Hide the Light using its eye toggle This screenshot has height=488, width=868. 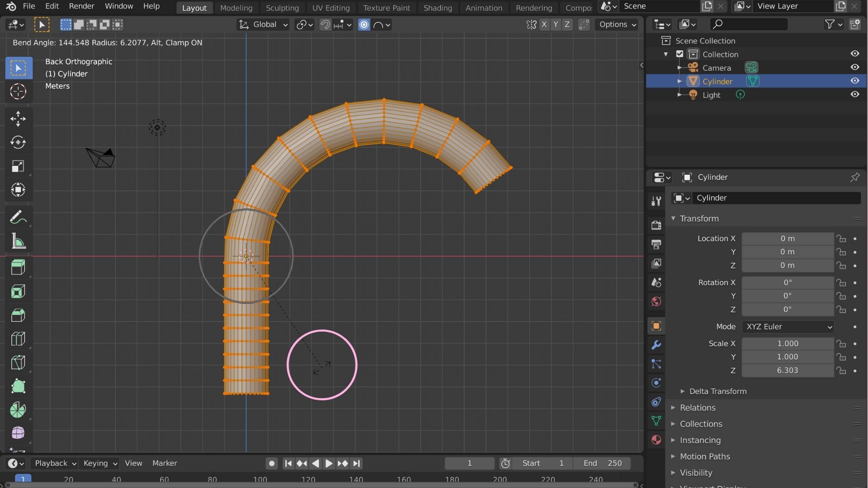[x=855, y=94]
